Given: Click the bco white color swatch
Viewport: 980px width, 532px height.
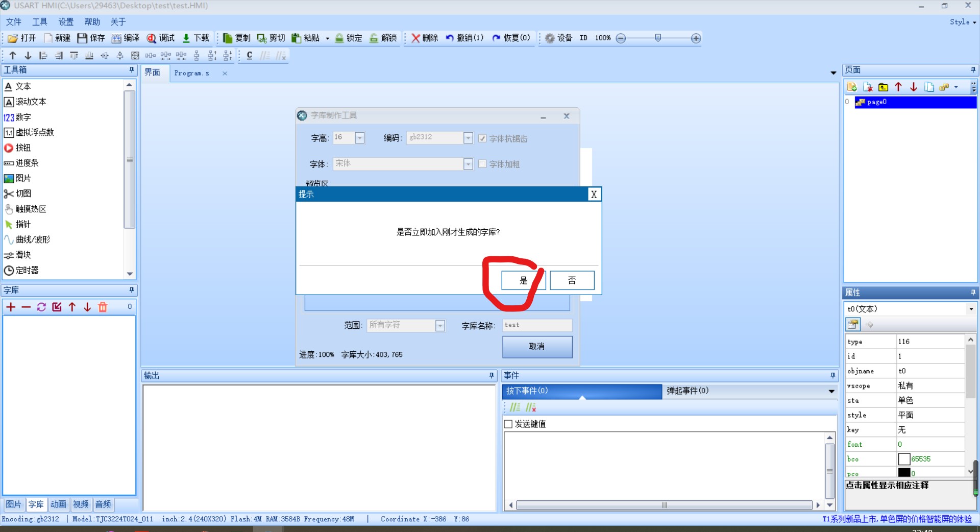Looking at the screenshot, I should click(x=904, y=459).
